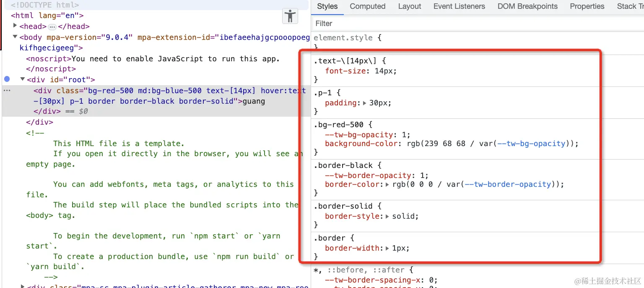The height and width of the screenshot is (288, 644).
Task: Click the *, ::before, ::after selector
Action: coord(359,270)
